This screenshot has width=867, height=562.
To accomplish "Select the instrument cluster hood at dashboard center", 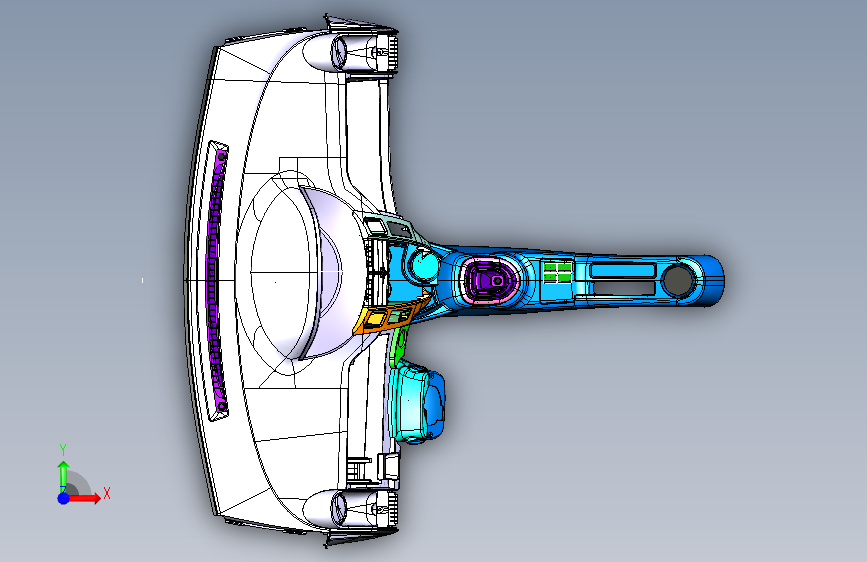I will [326, 274].
